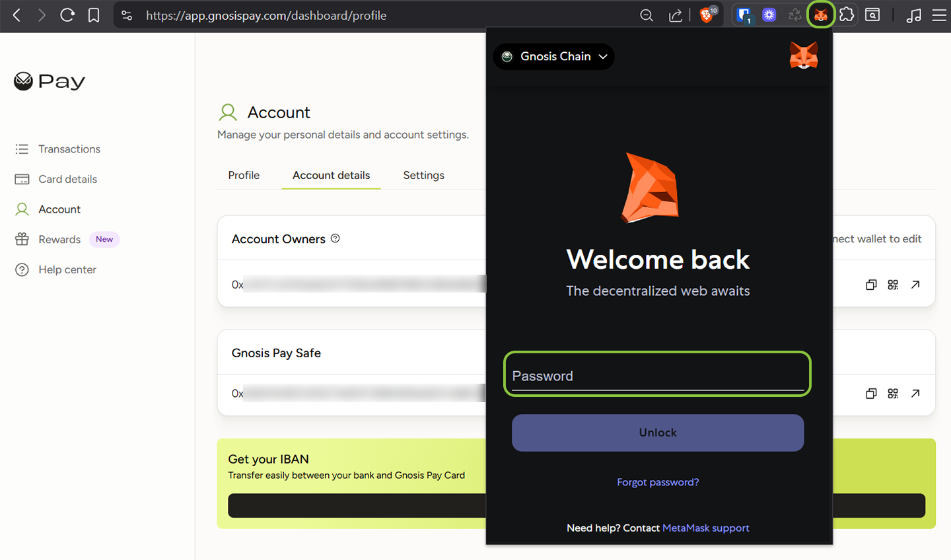The height and width of the screenshot is (560, 951).
Task: Open Card details in the sidebar
Action: pyautogui.click(x=56, y=179)
